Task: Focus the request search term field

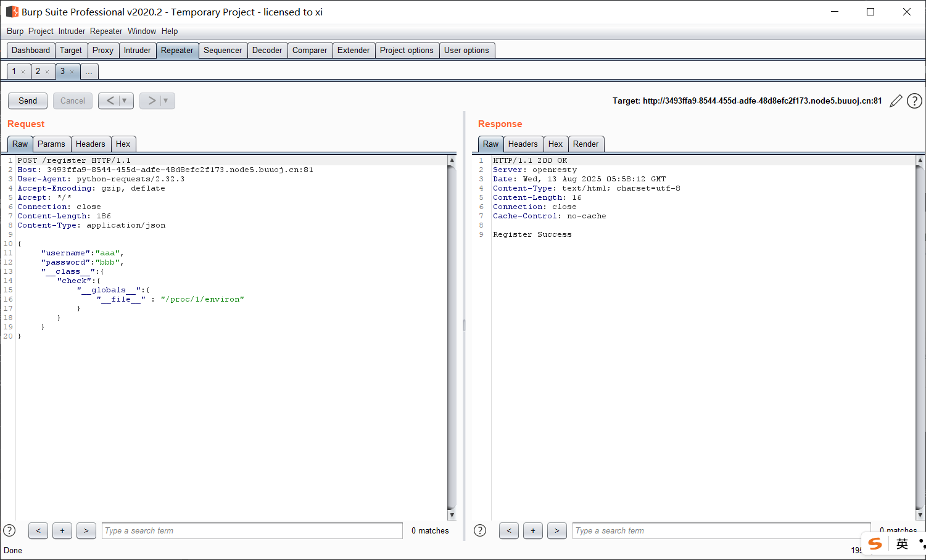Action: click(x=252, y=530)
